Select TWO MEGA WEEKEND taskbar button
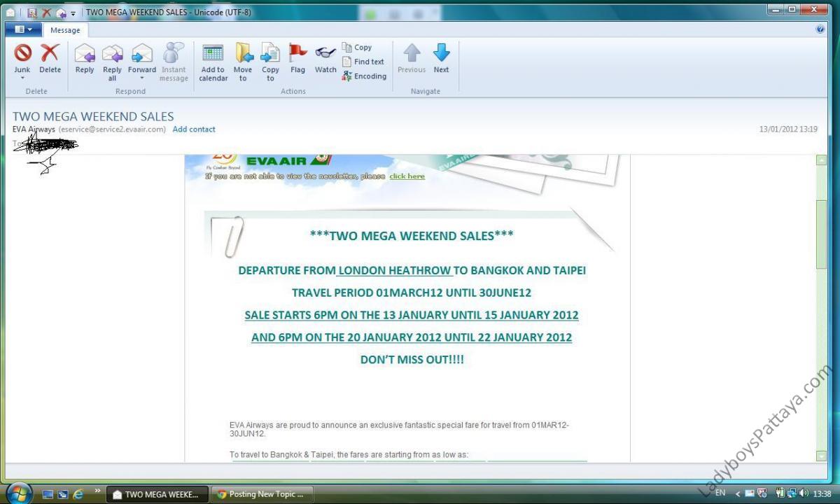Screen dimensions: 840x504 (x=157, y=494)
